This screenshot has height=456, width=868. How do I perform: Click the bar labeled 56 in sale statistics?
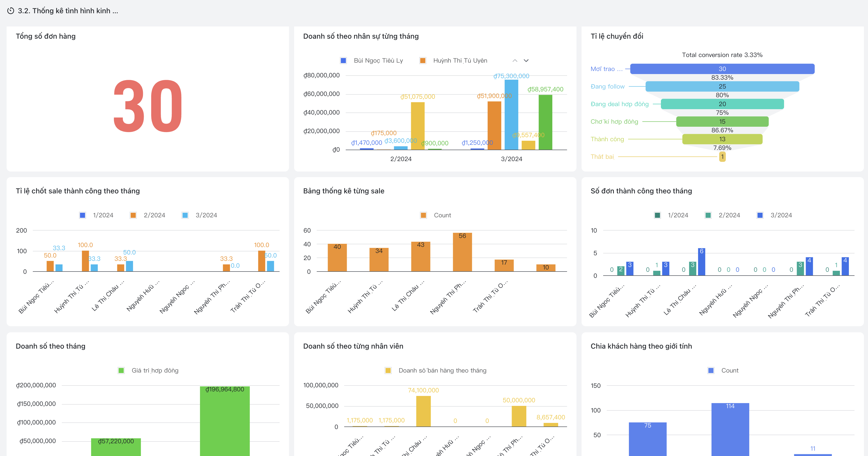click(x=462, y=252)
